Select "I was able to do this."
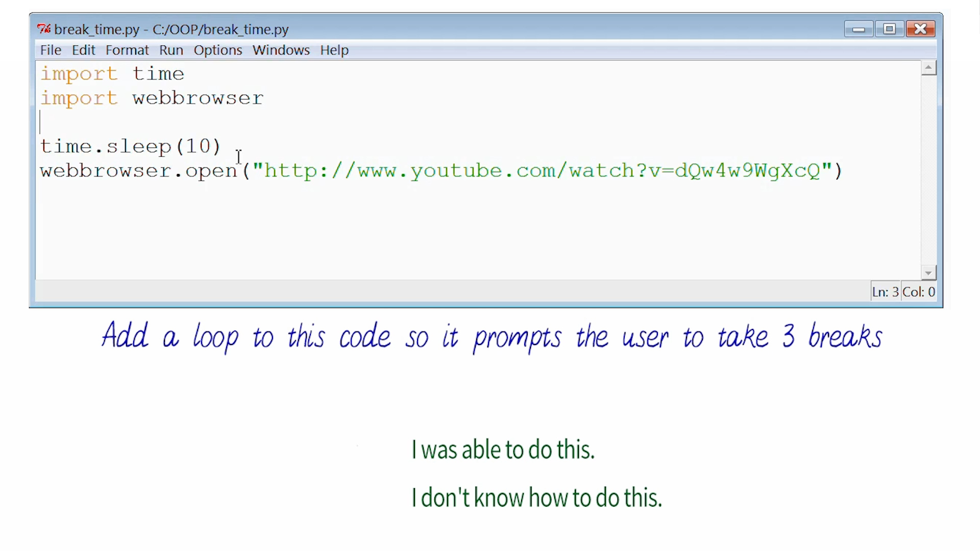 [x=503, y=450]
